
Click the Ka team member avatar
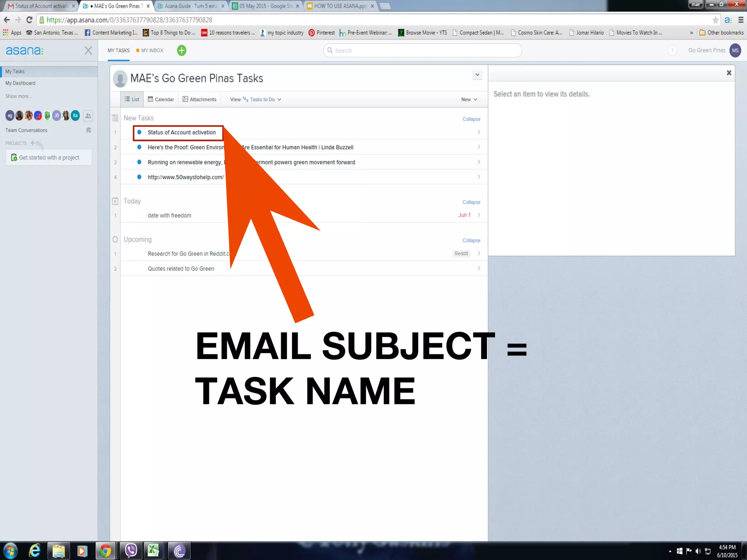[x=75, y=116]
